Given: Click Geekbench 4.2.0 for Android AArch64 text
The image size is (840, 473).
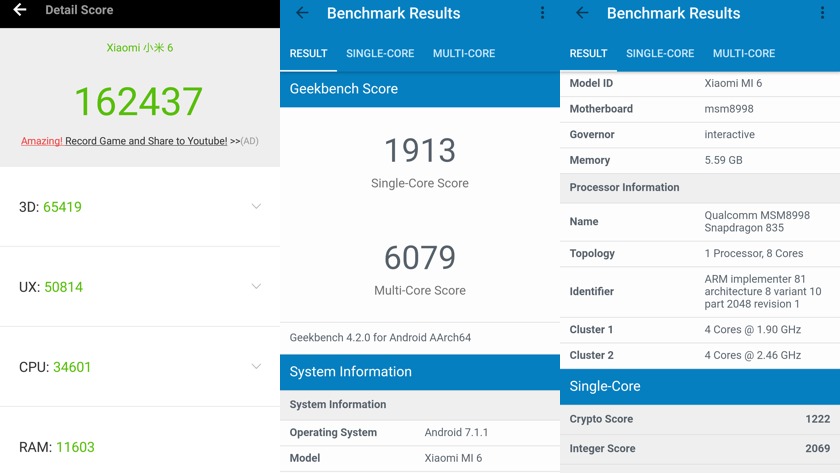Looking at the screenshot, I should point(380,337).
